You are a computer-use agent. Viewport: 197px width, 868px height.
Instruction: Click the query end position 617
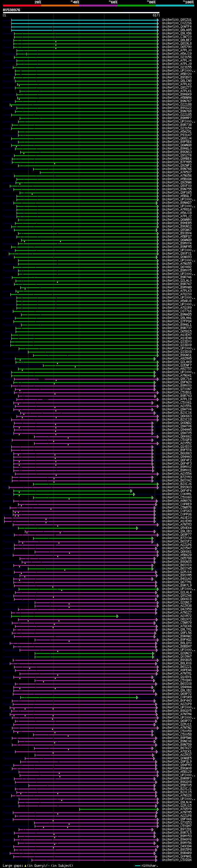pos(155,15)
